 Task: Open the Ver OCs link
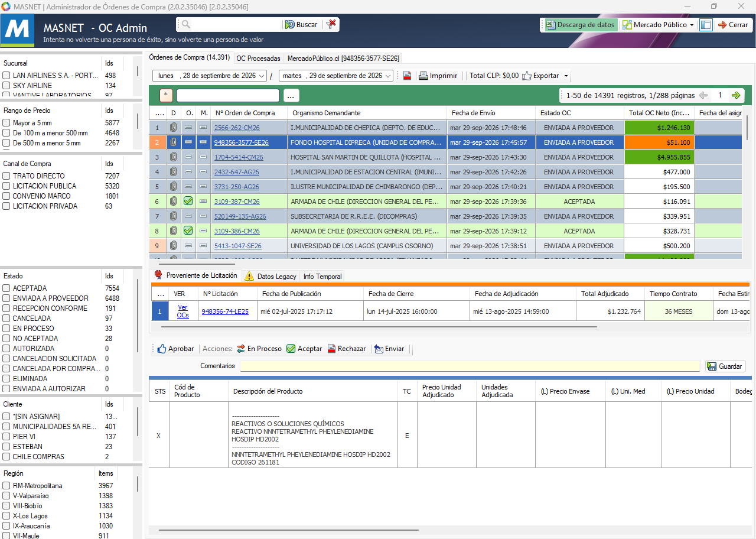coord(183,311)
